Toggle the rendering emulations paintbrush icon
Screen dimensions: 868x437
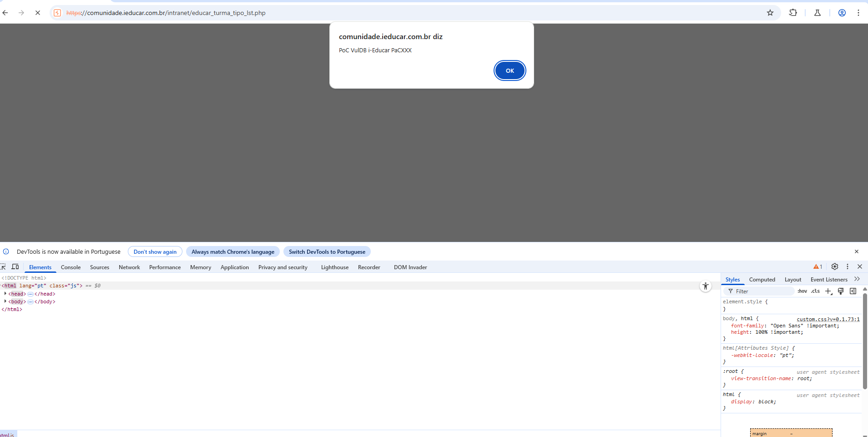click(x=841, y=291)
